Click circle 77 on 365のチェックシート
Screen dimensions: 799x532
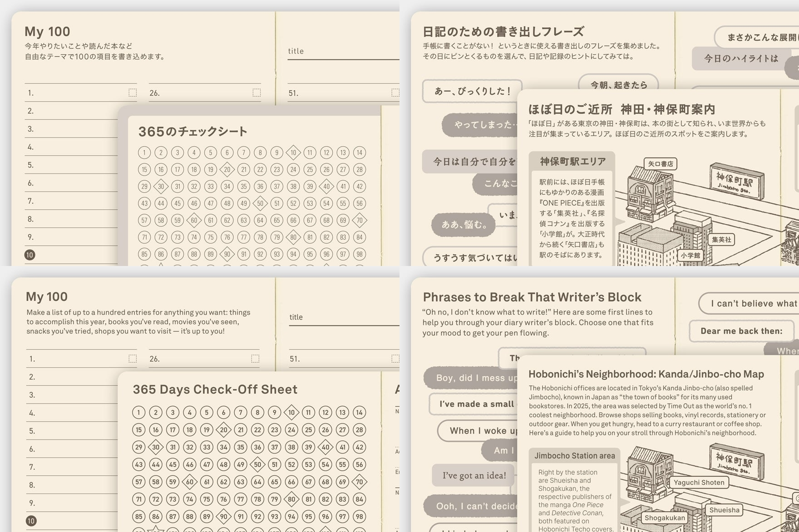coord(244,237)
